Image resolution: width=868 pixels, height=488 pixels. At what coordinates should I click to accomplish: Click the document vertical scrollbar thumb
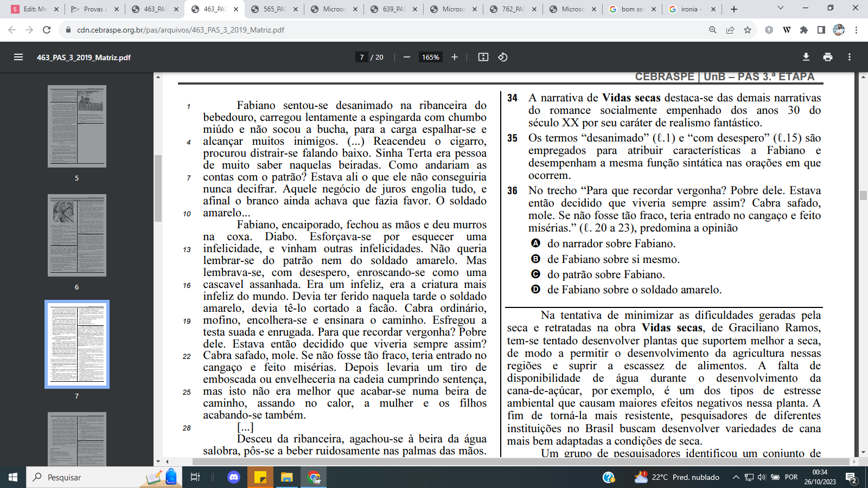[863, 195]
